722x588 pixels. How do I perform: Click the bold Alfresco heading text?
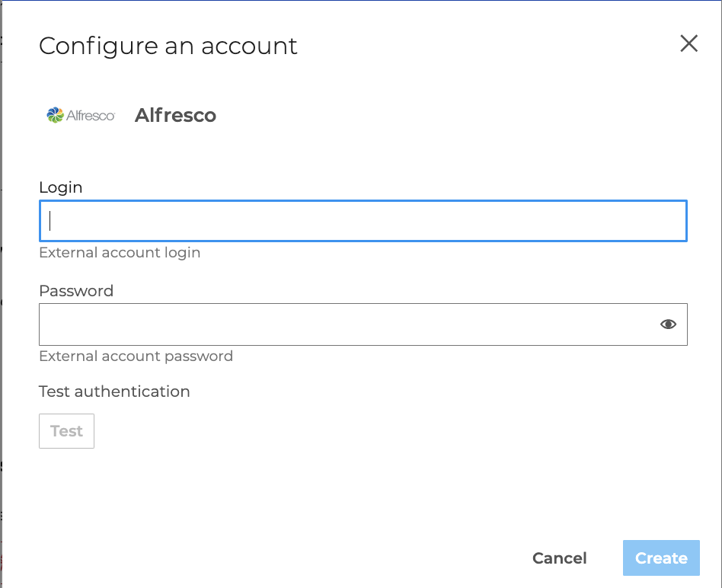pyautogui.click(x=175, y=116)
